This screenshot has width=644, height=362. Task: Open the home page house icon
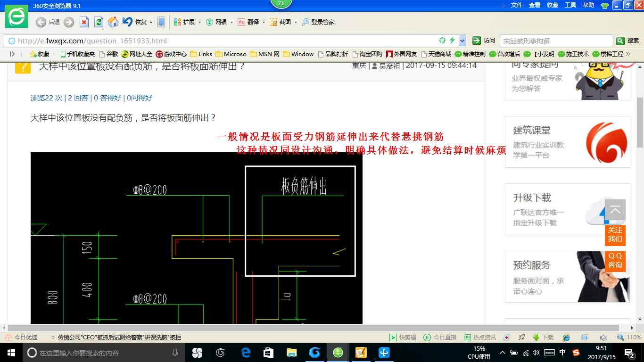tap(113, 22)
